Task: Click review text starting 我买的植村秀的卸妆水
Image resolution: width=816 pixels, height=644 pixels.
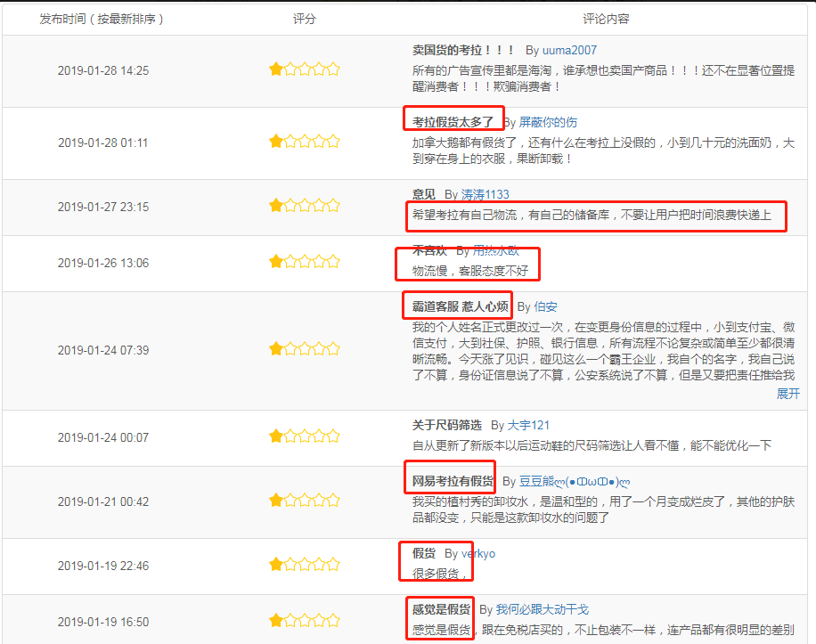Action: (x=604, y=509)
